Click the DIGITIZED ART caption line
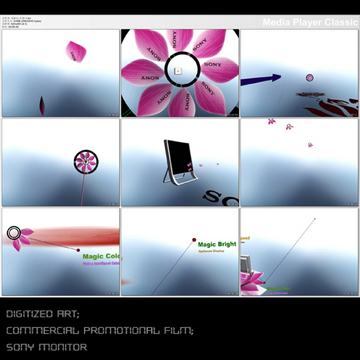 (43, 314)
